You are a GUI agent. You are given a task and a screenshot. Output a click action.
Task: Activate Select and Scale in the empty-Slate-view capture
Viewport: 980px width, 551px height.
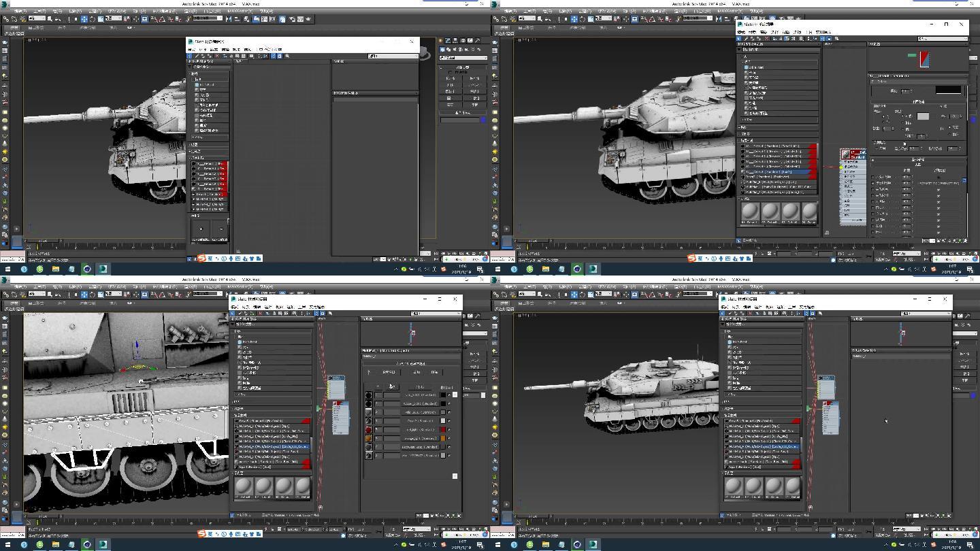click(x=100, y=18)
